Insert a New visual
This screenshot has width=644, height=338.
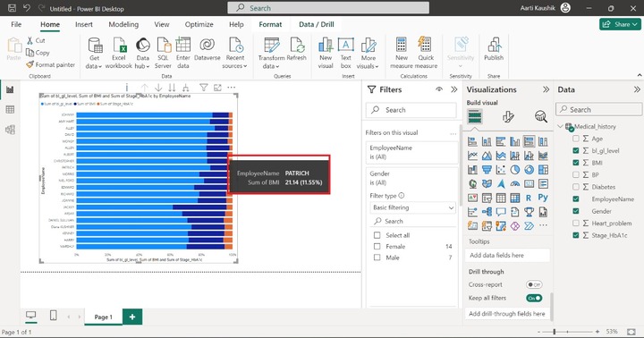(x=326, y=53)
